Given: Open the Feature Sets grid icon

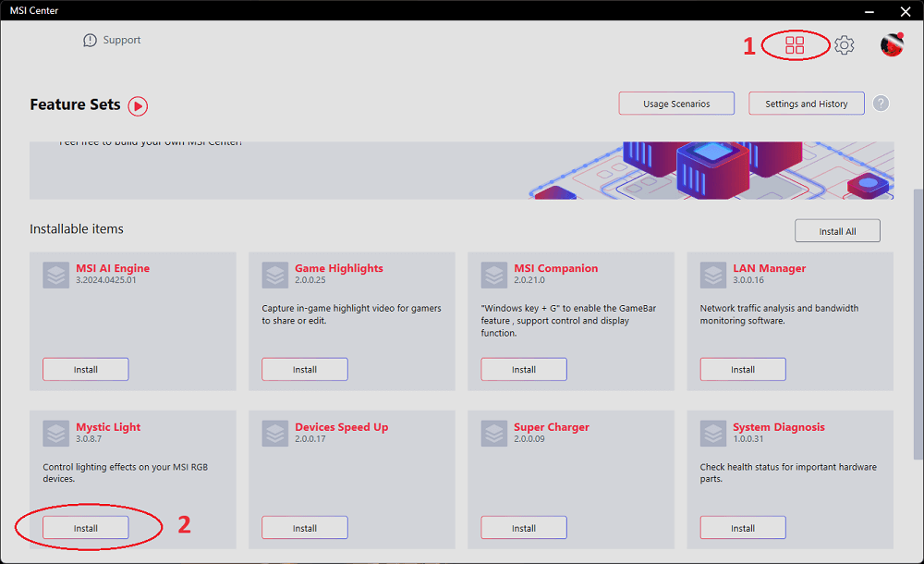Looking at the screenshot, I should 795,44.
